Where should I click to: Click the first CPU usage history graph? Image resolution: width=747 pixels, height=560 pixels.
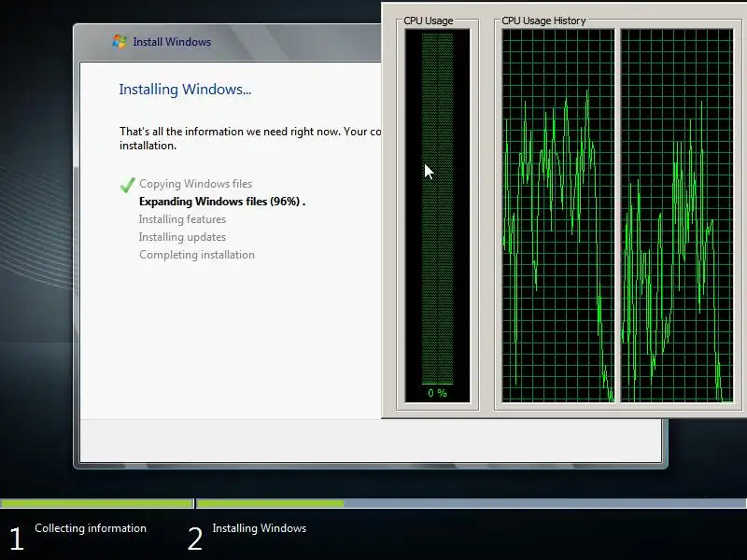[x=558, y=216]
